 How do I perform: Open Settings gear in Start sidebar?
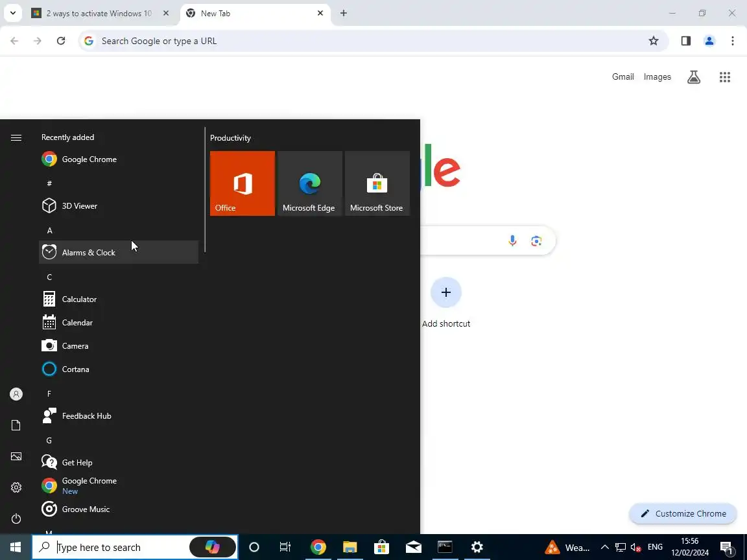[16, 487]
